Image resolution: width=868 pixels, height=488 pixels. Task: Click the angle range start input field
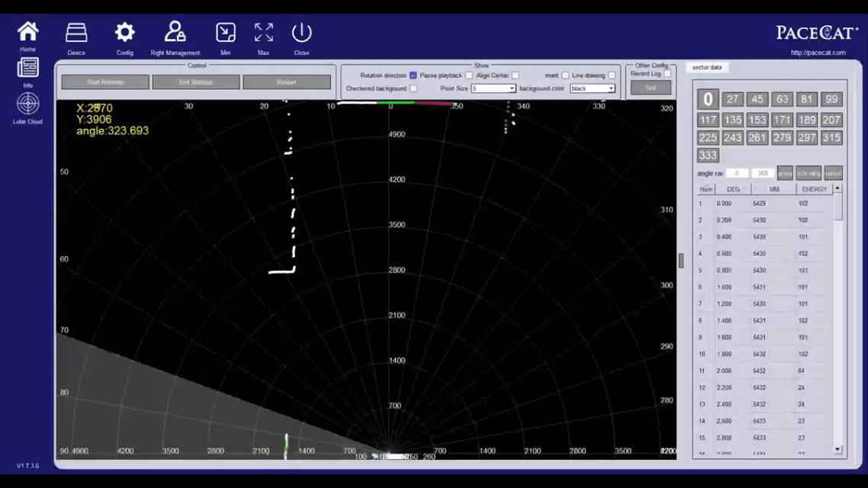coord(737,173)
